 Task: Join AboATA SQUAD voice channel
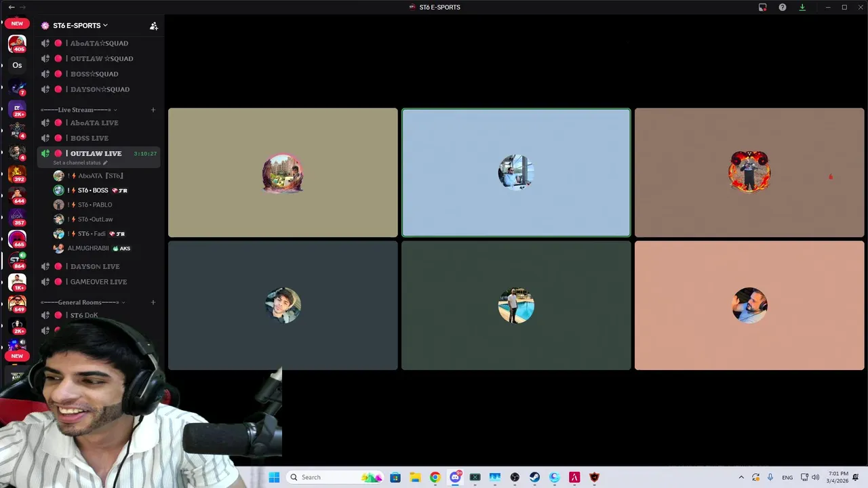[x=99, y=43]
